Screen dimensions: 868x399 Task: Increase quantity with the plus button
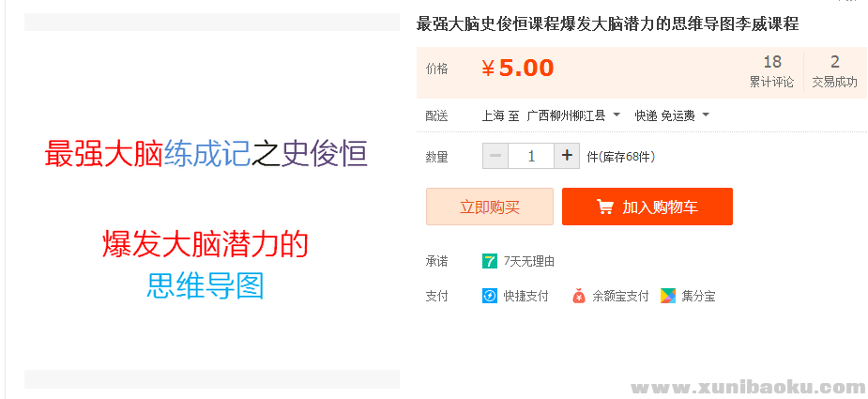[x=567, y=156]
